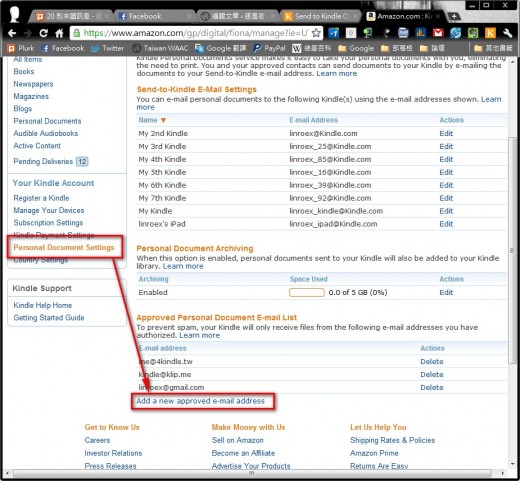The height and width of the screenshot is (481, 520).
Task: Open Personal Documents in sidebar
Action: click(47, 121)
